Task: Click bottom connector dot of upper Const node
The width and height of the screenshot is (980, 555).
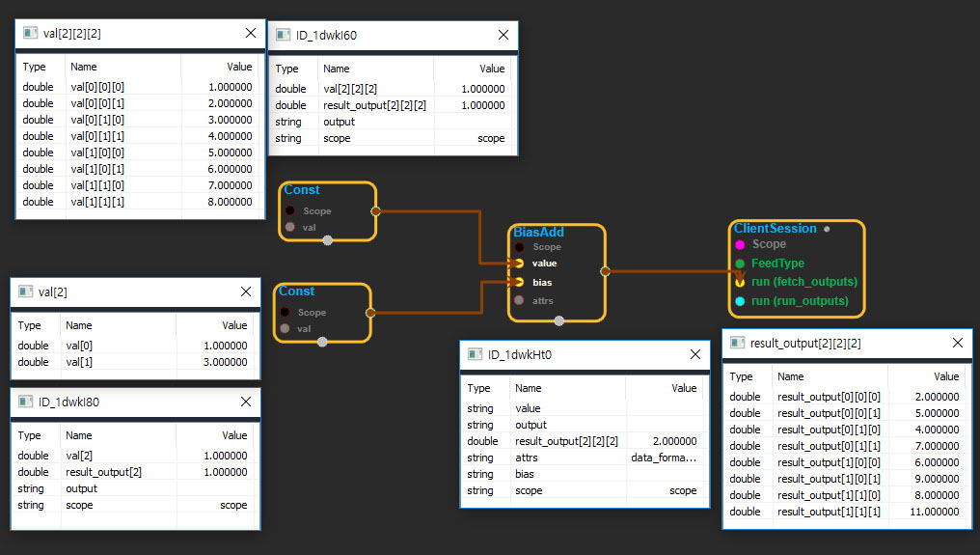Action: [x=328, y=240]
